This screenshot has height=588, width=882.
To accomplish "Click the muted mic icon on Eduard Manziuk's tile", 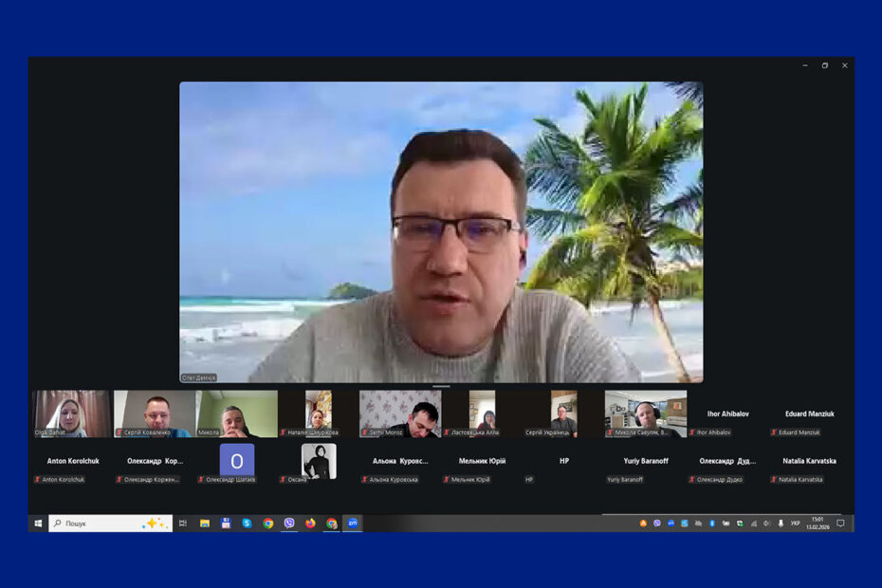I will [774, 432].
